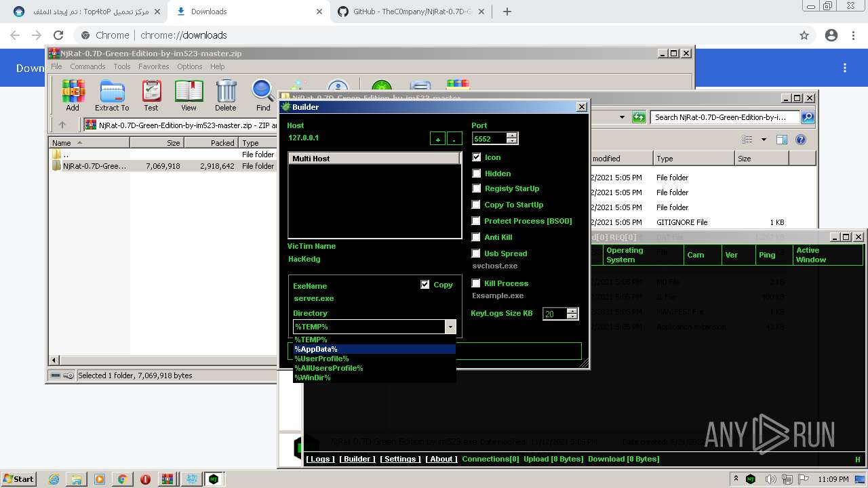Open the WinRAR Tools menu
The width and height of the screenshot is (868, 488).
(x=122, y=66)
